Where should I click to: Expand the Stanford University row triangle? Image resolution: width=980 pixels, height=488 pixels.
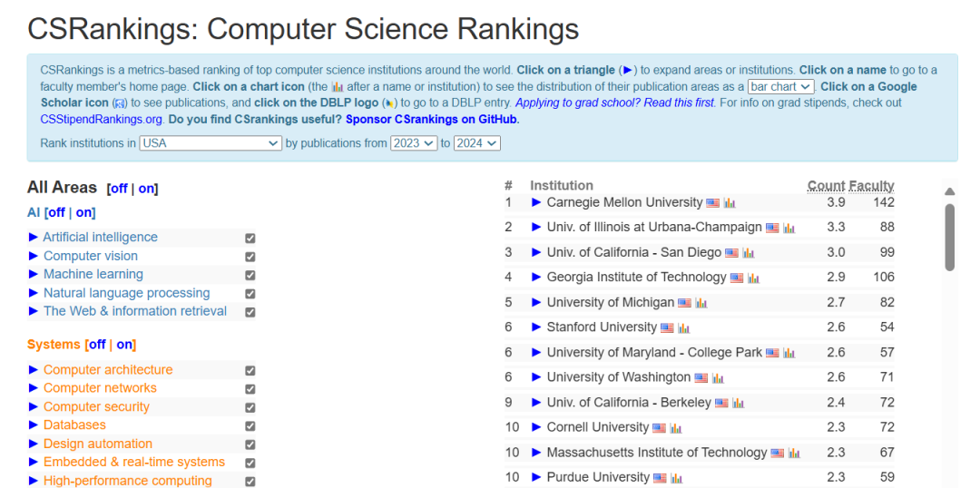536,327
